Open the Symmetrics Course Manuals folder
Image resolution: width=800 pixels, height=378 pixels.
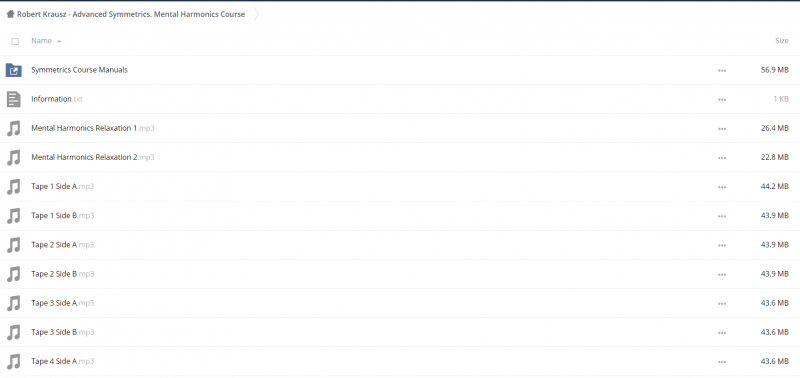click(79, 70)
